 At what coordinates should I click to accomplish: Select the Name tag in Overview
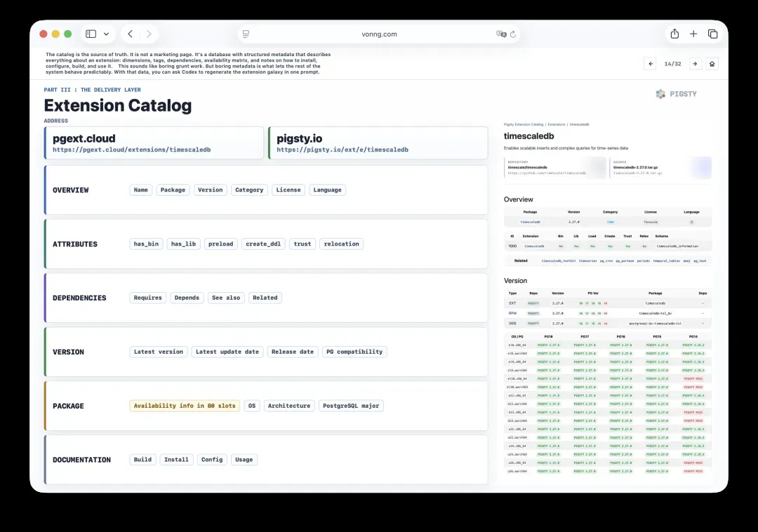click(x=140, y=190)
